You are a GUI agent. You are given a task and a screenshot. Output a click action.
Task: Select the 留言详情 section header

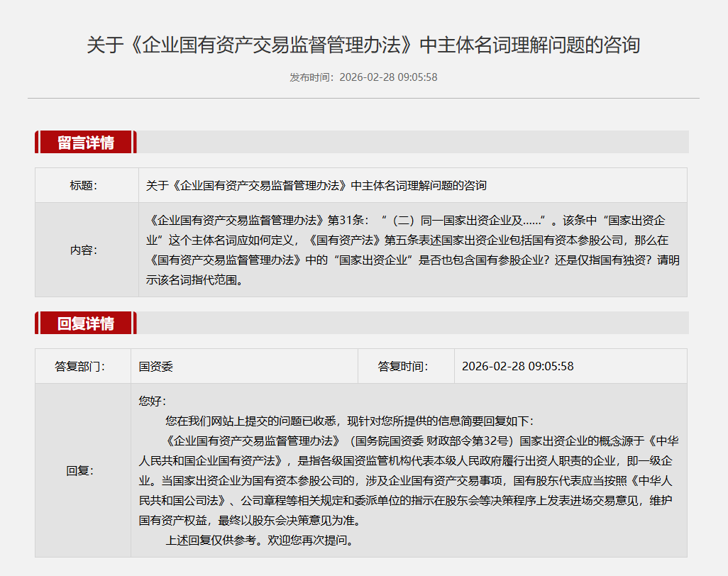pos(86,142)
